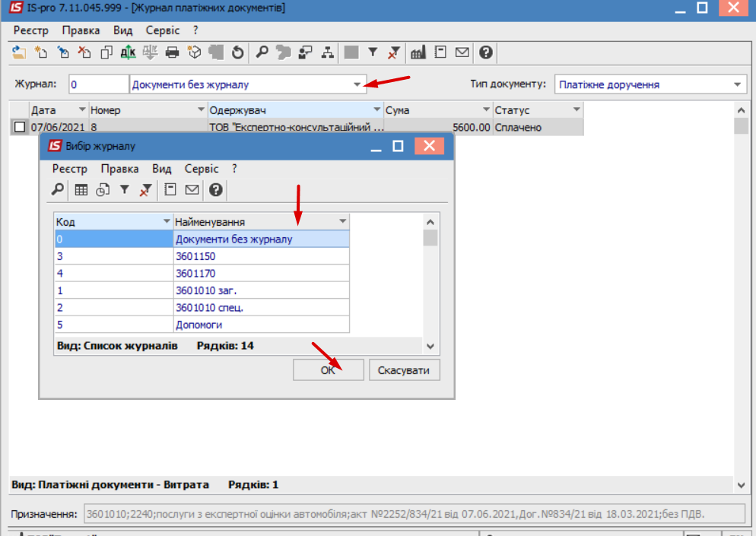Open the Сума column filter arrow
The image size is (756, 536).
coord(486,110)
